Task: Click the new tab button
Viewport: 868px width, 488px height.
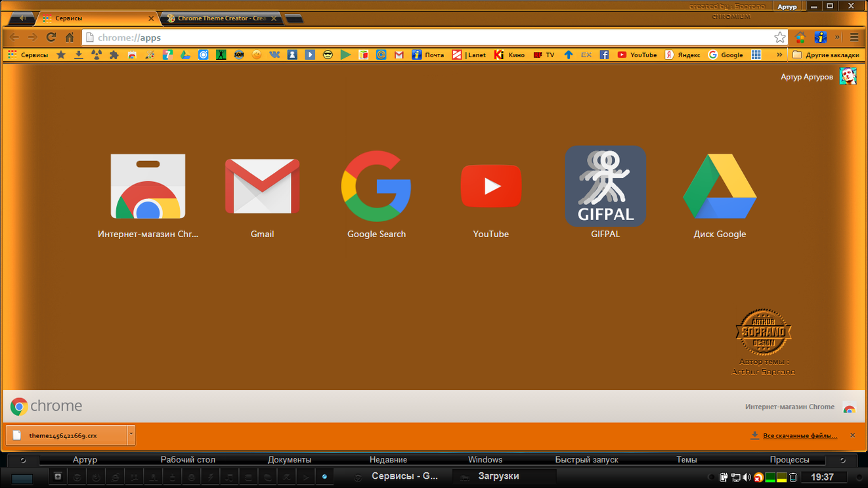Action: pos(294,18)
